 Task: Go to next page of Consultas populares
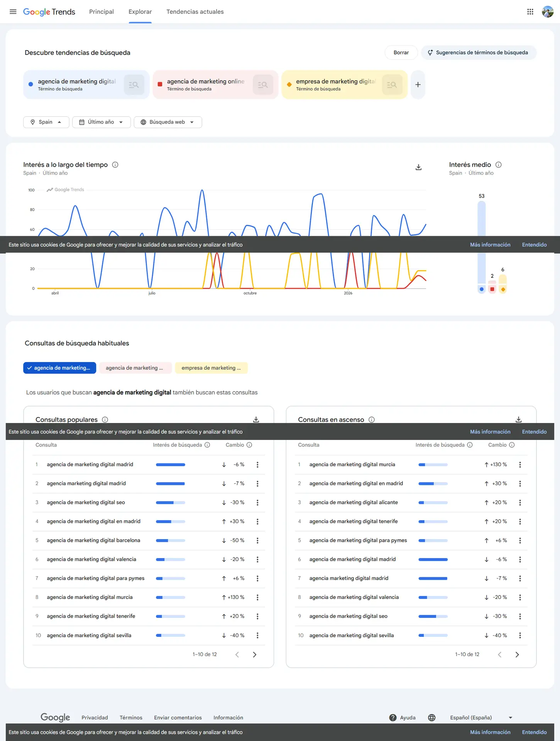tap(254, 655)
